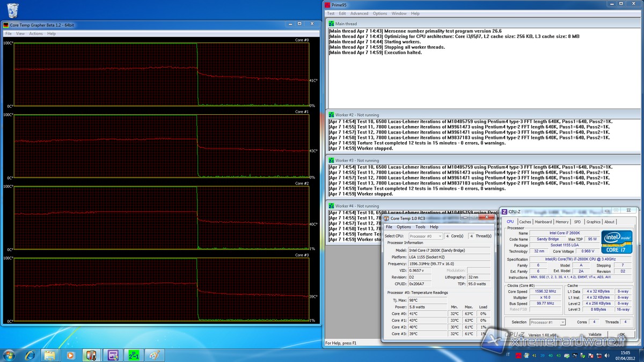Open Windows Explorer folder in taskbar
The width and height of the screenshot is (644, 362).
point(49,354)
